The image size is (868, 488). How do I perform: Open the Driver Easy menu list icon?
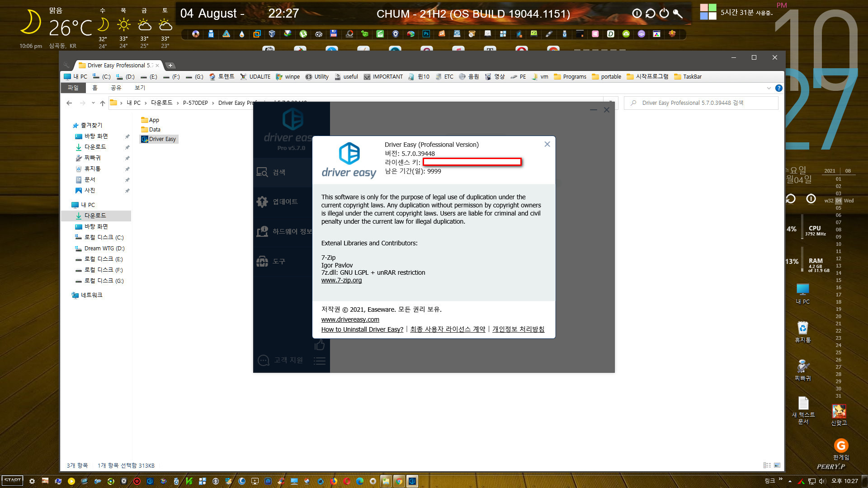[x=320, y=361]
